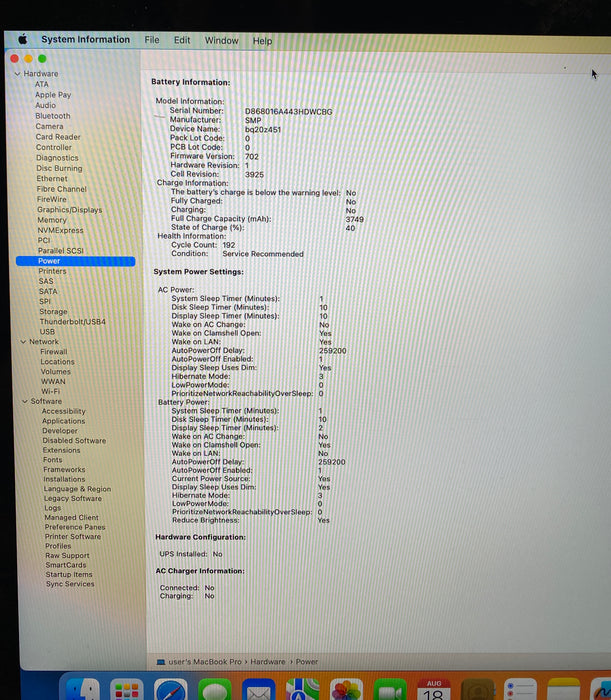Image resolution: width=611 pixels, height=700 pixels.
Task: Click 'user's MacBook Pro' in the path bar
Action: point(205,662)
